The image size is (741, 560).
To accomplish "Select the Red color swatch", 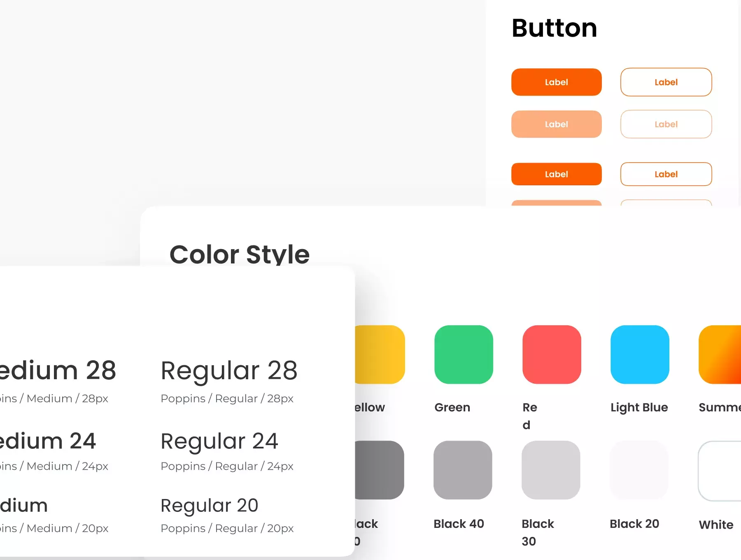I will point(552,355).
